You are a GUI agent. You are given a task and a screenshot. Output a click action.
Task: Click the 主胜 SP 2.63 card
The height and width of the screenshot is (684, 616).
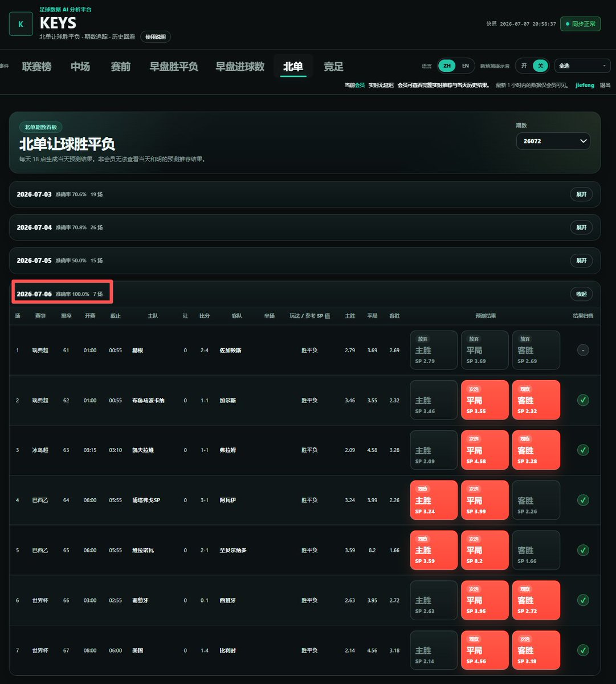(x=434, y=600)
